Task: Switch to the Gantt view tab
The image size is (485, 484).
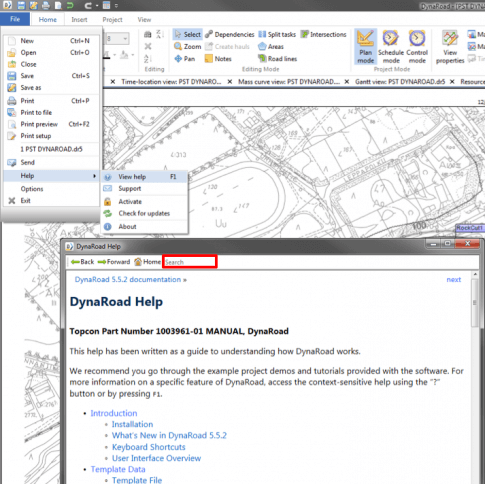Action: 400,82
